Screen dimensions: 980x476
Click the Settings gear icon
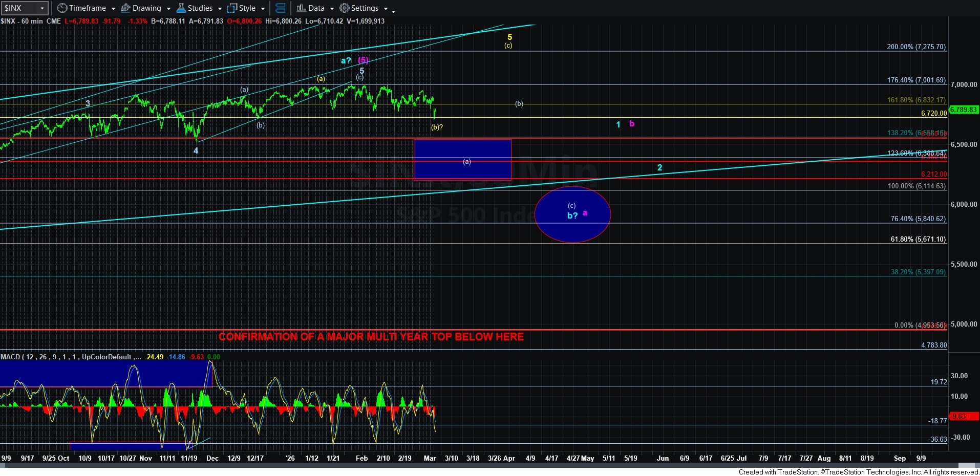pos(345,8)
